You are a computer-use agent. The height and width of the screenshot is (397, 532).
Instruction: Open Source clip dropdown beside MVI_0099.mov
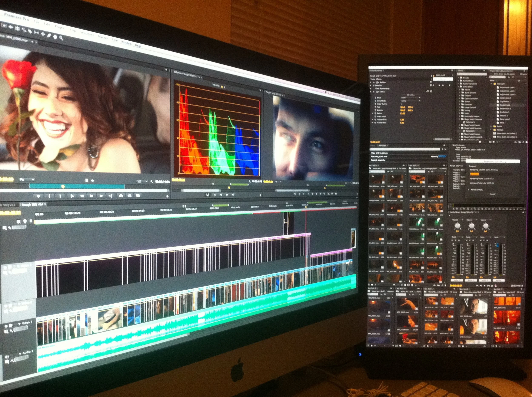pyautogui.click(x=32, y=42)
